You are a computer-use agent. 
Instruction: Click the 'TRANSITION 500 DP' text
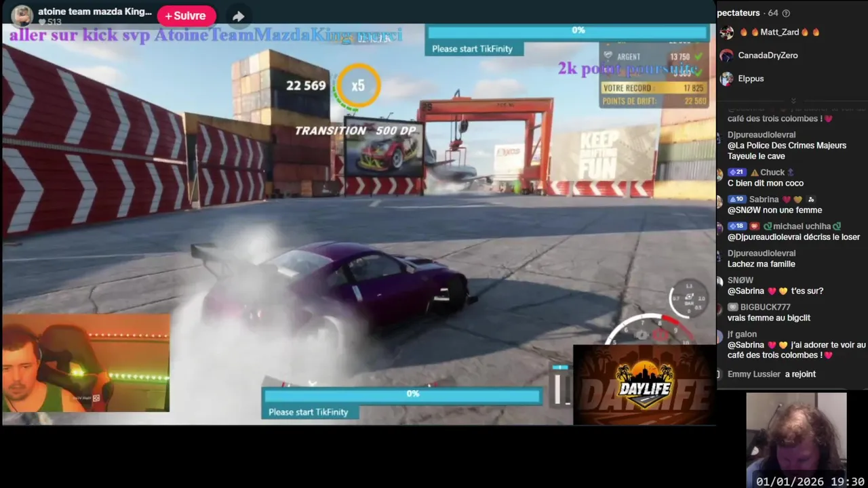(355, 131)
